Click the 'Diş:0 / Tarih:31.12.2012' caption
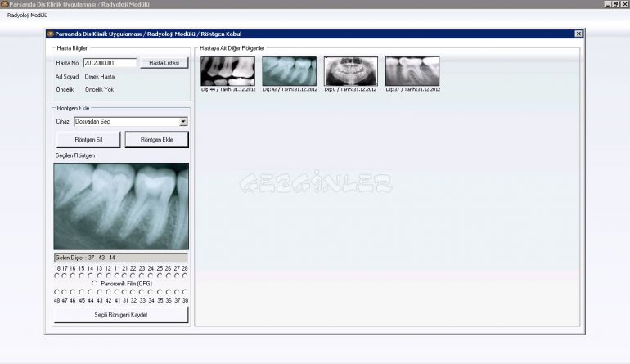630x364 pixels. pos(350,89)
